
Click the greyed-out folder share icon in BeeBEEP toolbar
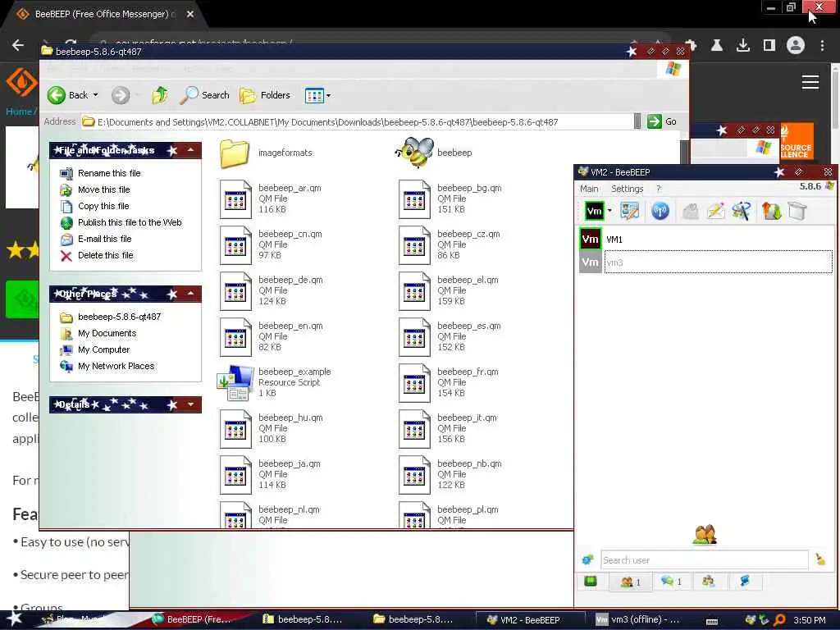pyautogui.click(x=691, y=212)
